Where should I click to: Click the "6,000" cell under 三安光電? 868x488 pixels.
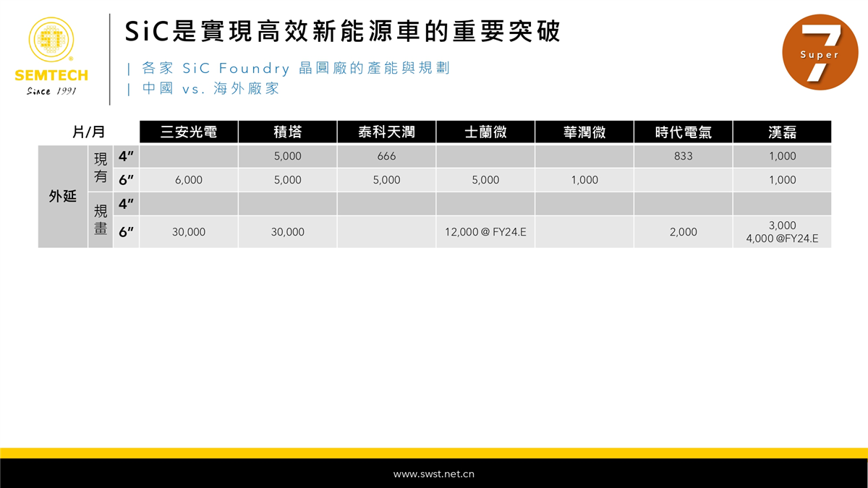click(189, 180)
